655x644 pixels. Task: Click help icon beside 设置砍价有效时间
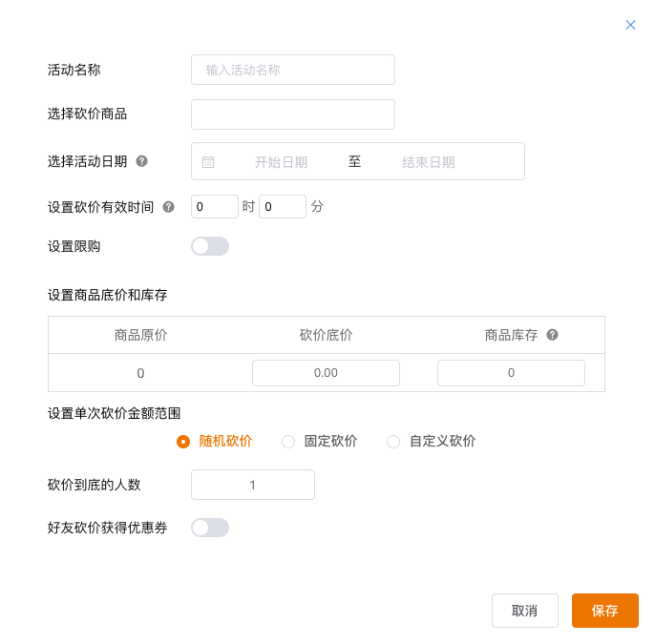coord(168,206)
